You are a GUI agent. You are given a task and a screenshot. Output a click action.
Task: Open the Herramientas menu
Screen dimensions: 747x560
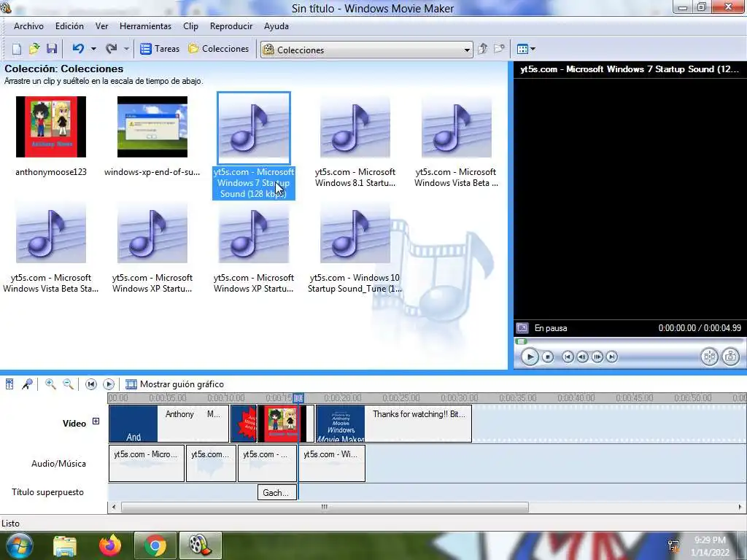click(145, 26)
